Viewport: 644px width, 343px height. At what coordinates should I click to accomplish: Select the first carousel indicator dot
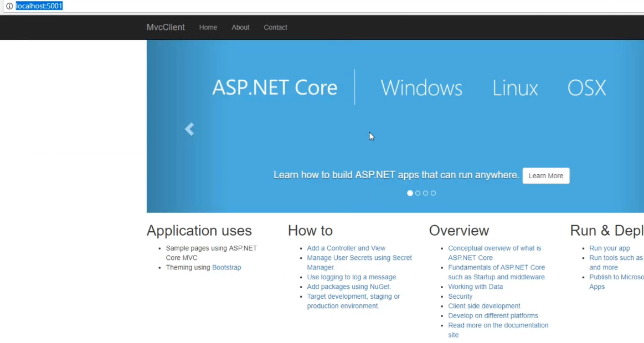[x=410, y=193]
